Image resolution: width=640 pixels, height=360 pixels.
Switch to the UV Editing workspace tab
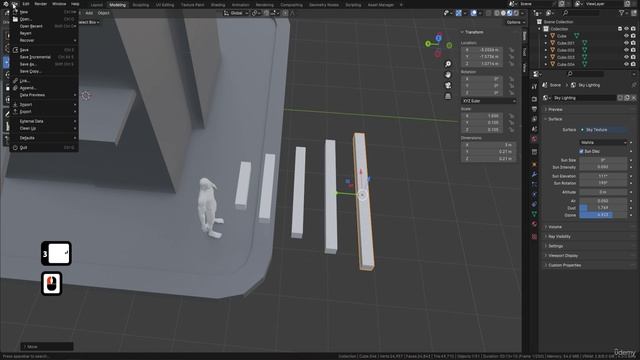click(x=165, y=5)
